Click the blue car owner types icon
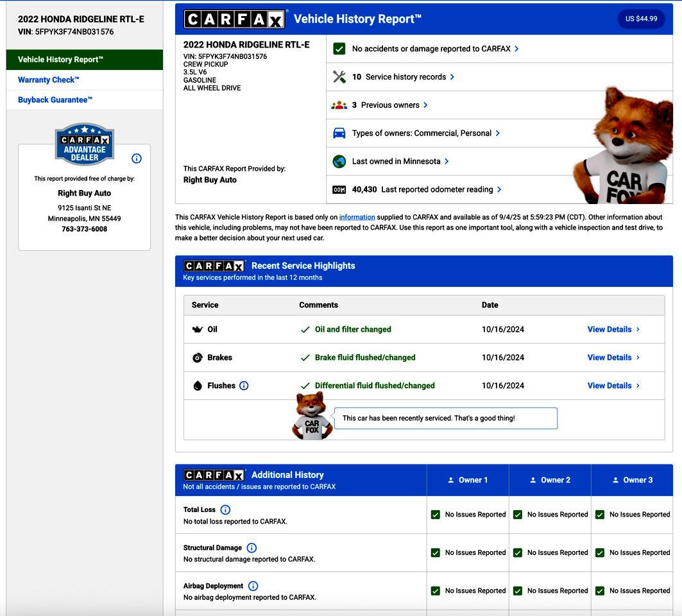Viewport: 682px width, 616px height. tap(339, 133)
